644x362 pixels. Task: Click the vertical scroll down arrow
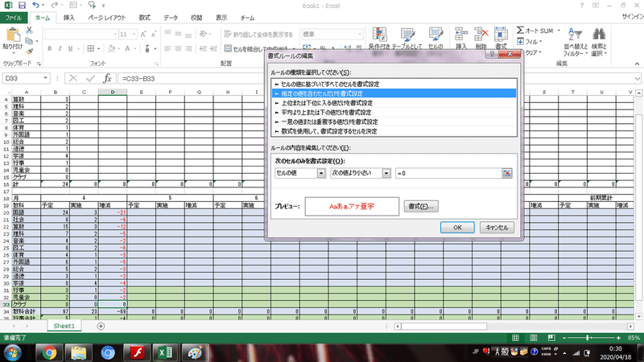pos(638,316)
